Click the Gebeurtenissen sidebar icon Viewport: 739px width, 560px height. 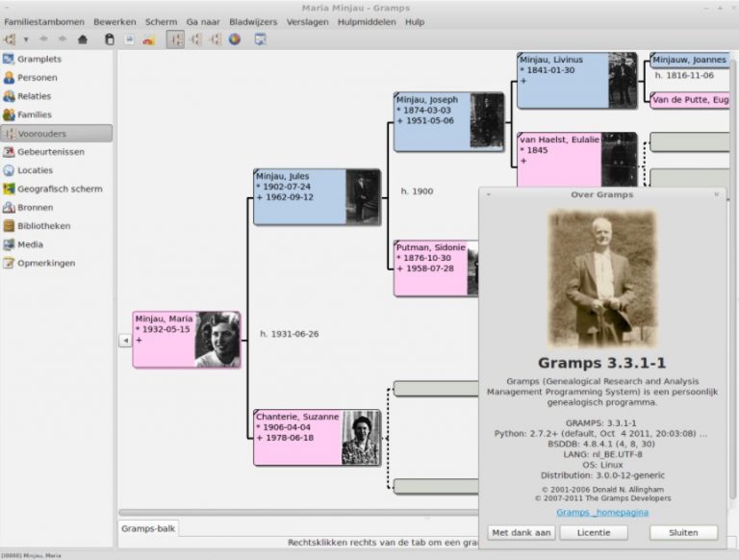click(9, 152)
